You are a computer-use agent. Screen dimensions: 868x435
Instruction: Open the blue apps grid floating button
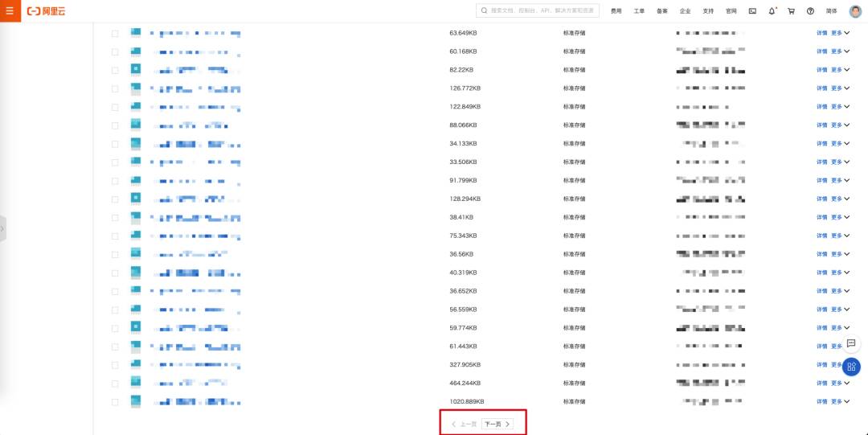click(x=851, y=367)
